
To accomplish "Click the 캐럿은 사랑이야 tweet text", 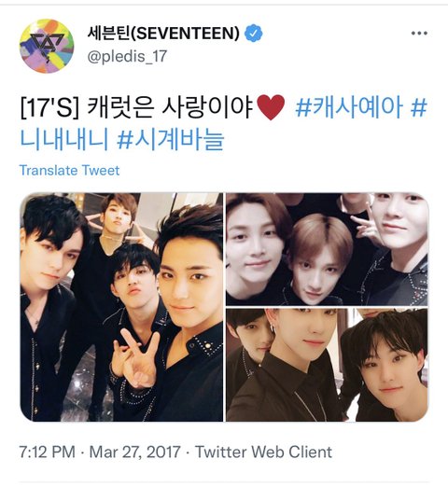I will (x=171, y=107).
